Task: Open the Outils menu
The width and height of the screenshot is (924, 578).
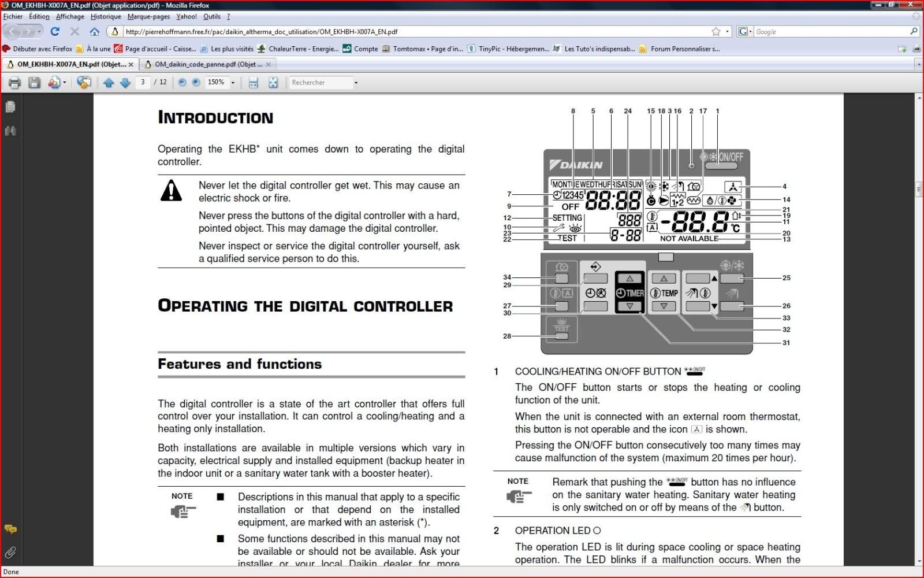Action: pyautogui.click(x=212, y=17)
